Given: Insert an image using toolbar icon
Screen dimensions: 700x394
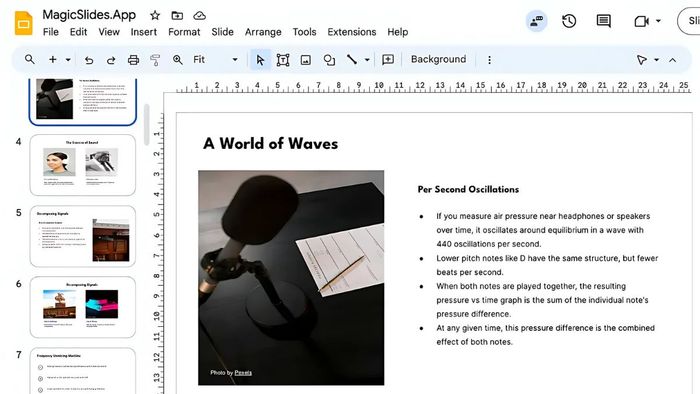Looking at the screenshot, I should click(x=306, y=60).
